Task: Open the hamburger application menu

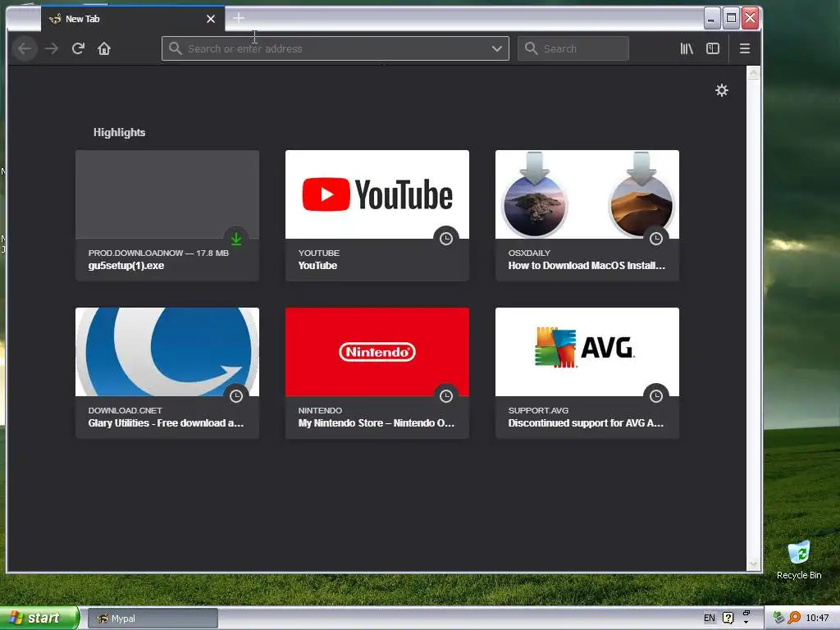Action: pyautogui.click(x=745, y=48)
